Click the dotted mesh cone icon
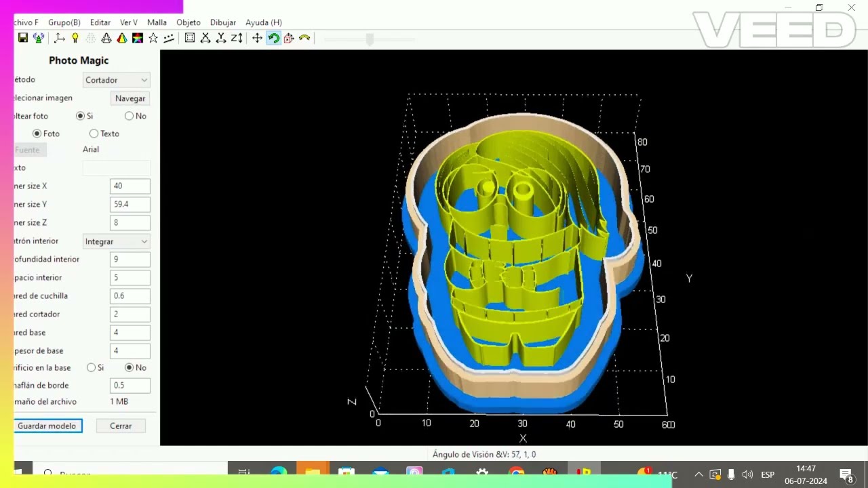 click(91, 38)
